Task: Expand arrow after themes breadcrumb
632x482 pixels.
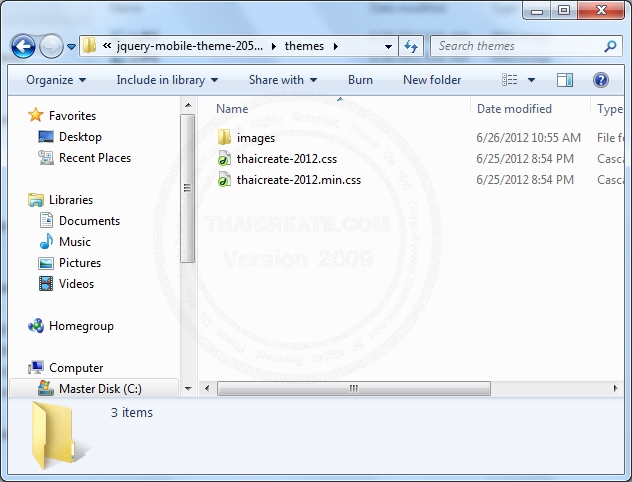Action: pos(335,46)
